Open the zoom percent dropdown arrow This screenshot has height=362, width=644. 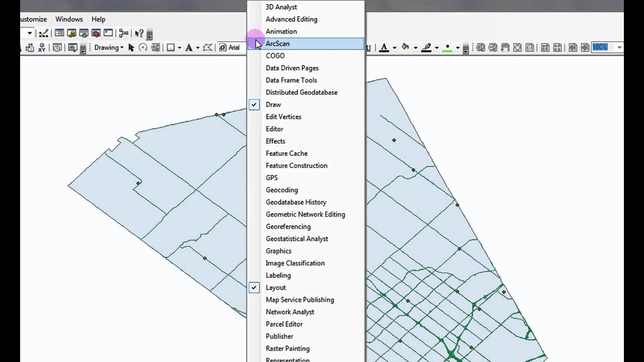pyautogui.click(x=619, y=47)
